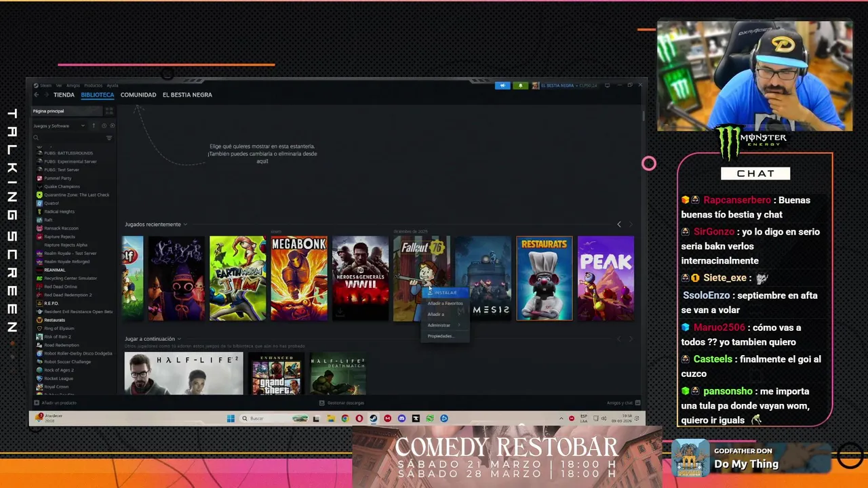Open the Half-Life 2 cover in Jugar a continuación
The image size is (868, 488).
tap(184, 373)
